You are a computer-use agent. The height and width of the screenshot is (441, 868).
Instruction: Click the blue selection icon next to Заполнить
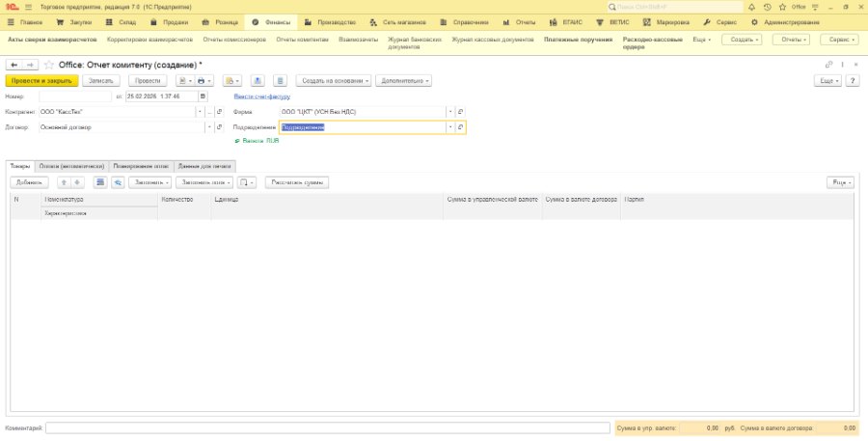coord(118,182)
